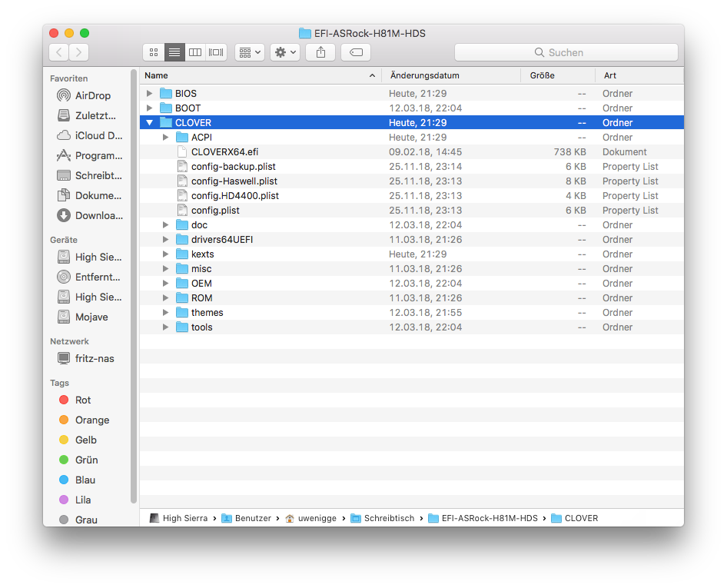Sort by Name column header
727x588 pixels.
click(x=260, y=75)
